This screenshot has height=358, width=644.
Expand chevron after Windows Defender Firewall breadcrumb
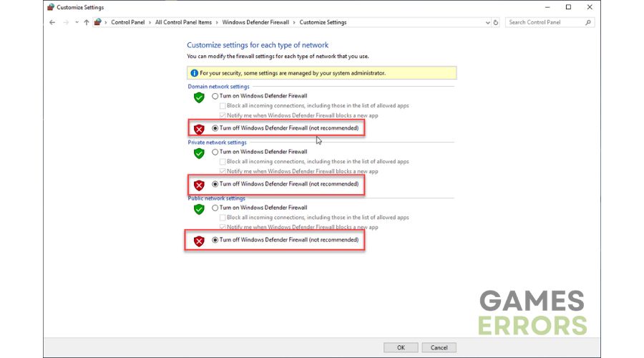(294, 23)
